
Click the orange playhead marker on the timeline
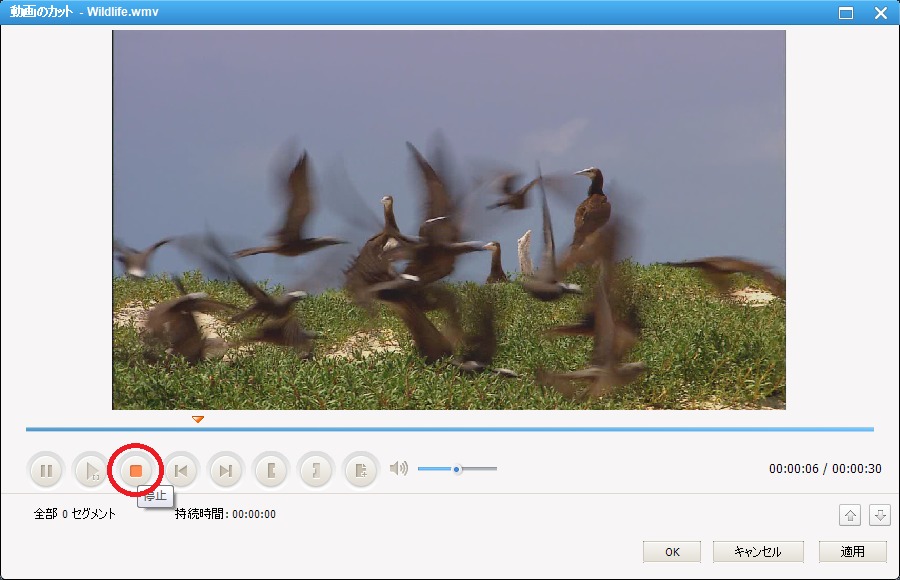click(x=198, y=419)
